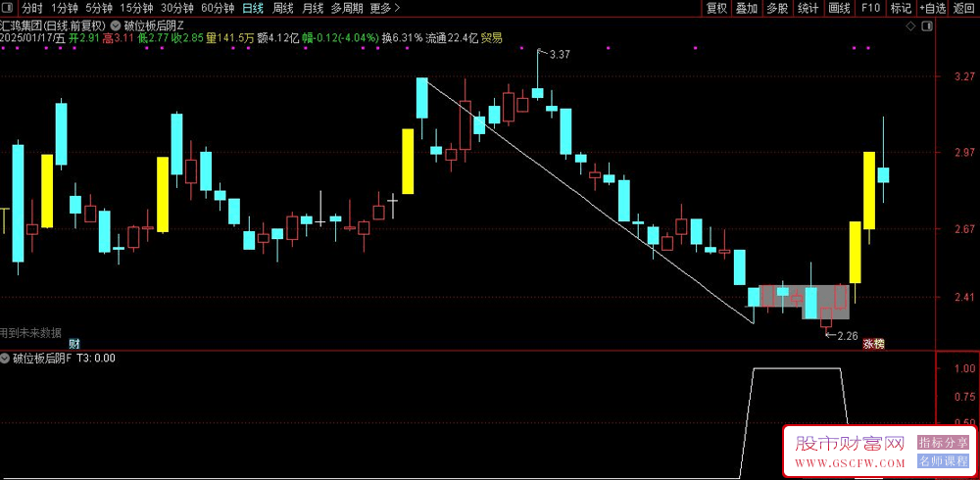Expand the 破位板后阴F sub-indicator dropdown

click(6, 359)
